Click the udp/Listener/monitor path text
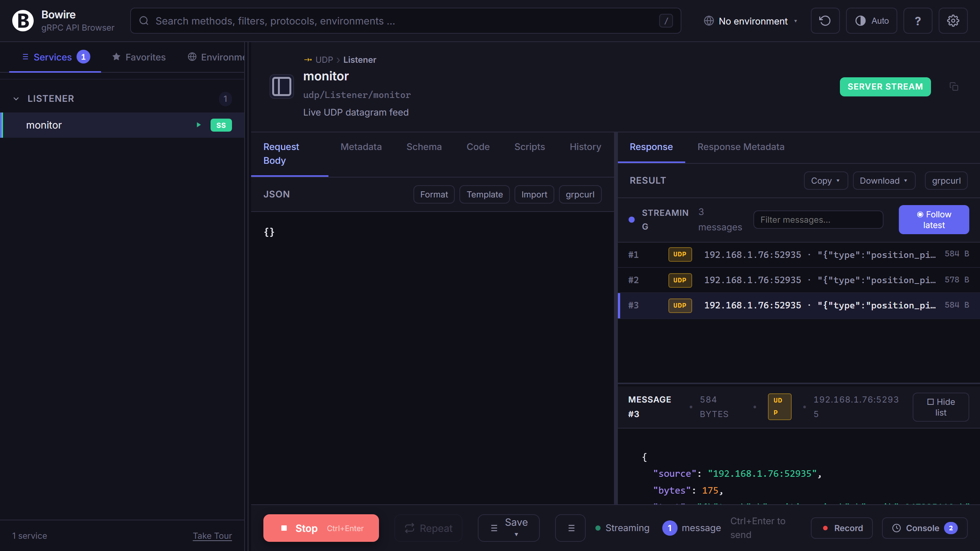Screen dimensions: 980x551 357,95
